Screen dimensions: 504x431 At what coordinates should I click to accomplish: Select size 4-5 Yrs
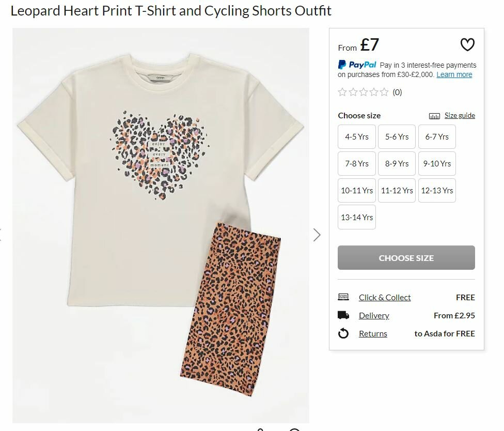(x=357, y=137)
